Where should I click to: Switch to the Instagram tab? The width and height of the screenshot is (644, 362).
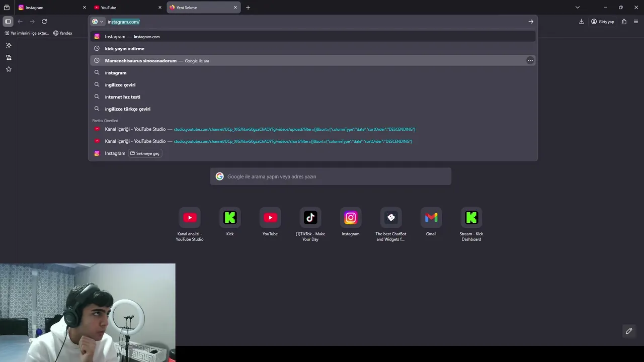pyautogui.click(x=51, y=8)
